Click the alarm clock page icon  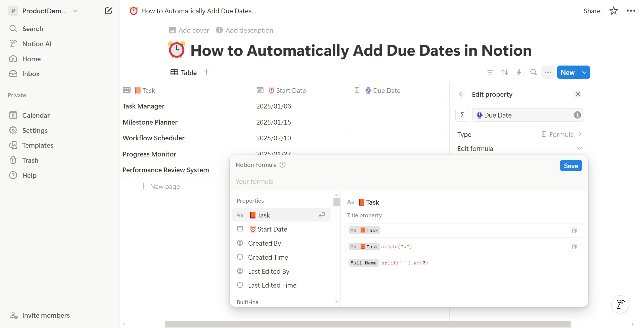[177, 50]
